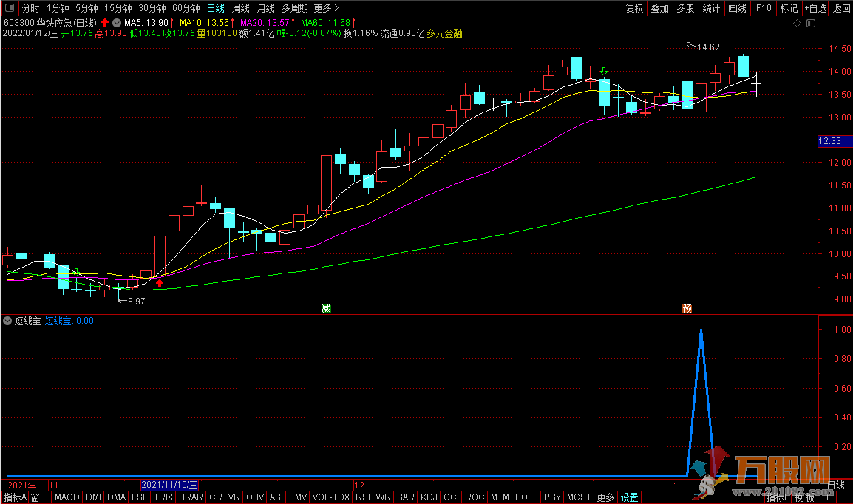
Task: Select the TRIX indicator
Action: coord(163,497)
